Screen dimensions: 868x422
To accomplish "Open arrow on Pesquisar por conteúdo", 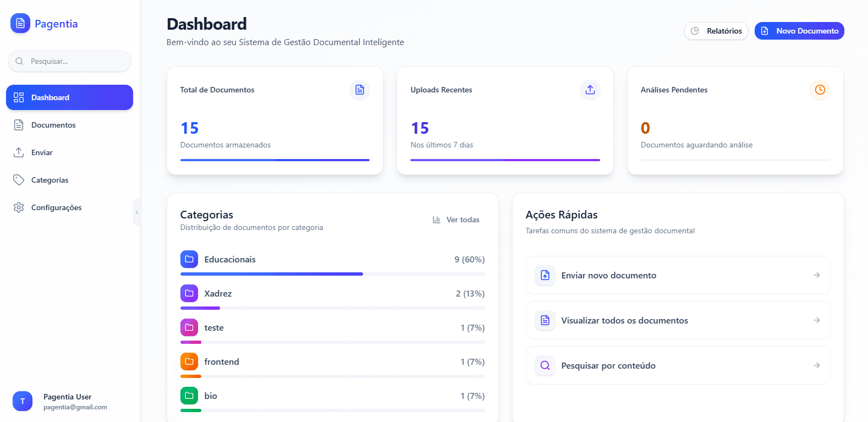I will point(816,365).
